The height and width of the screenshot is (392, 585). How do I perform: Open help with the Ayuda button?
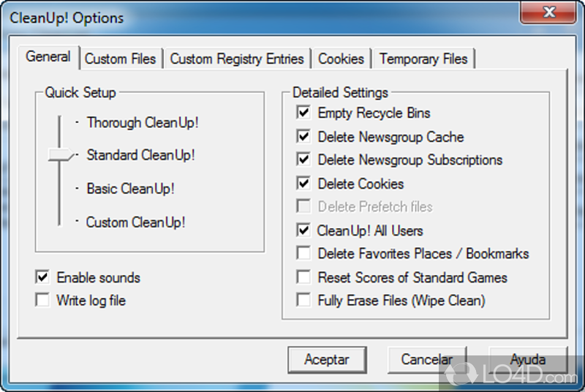(527, 359)
